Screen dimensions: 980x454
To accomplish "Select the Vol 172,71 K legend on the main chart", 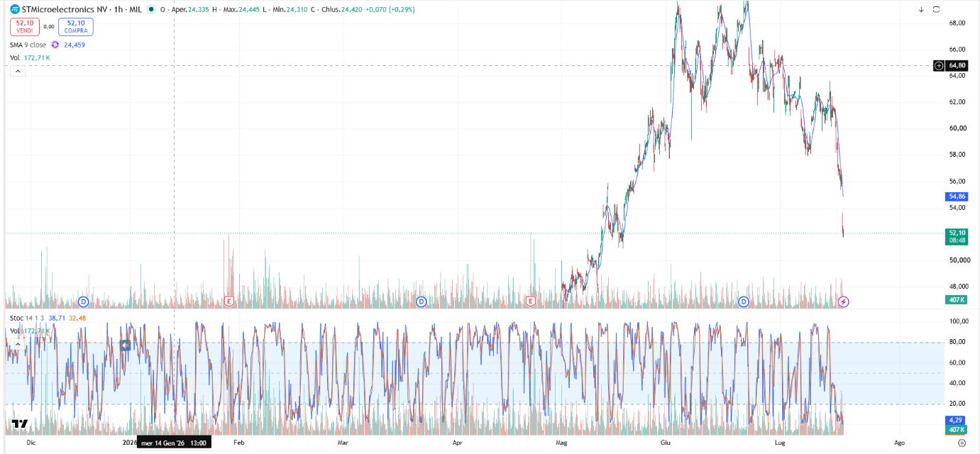I will click(x=30, y=57).
